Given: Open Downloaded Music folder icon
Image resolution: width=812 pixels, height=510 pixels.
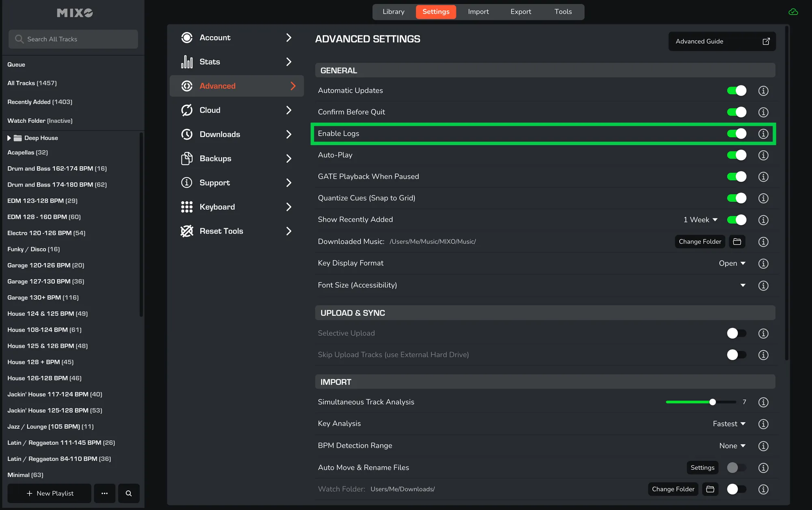Looking at the screenshot, I should coord(737,242).
